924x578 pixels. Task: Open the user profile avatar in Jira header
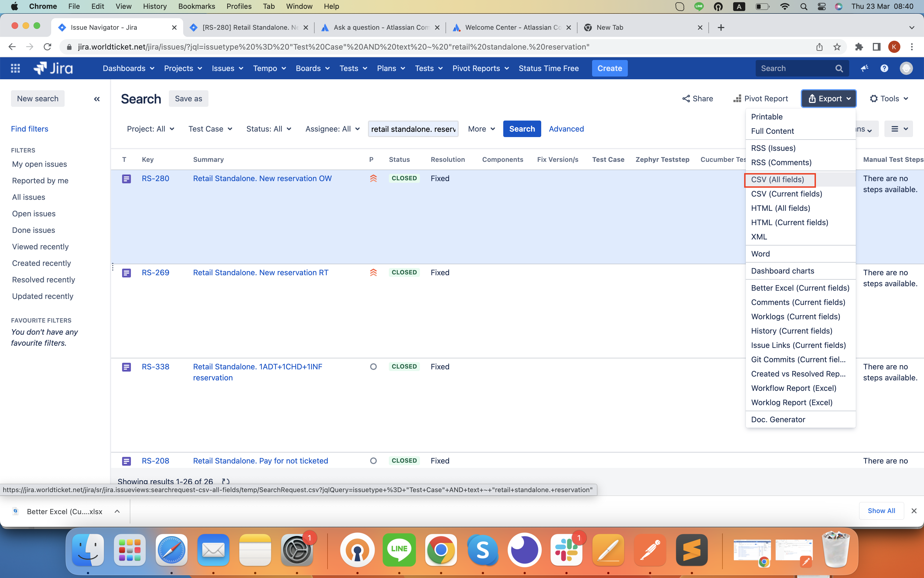click(x=906, y=69)
